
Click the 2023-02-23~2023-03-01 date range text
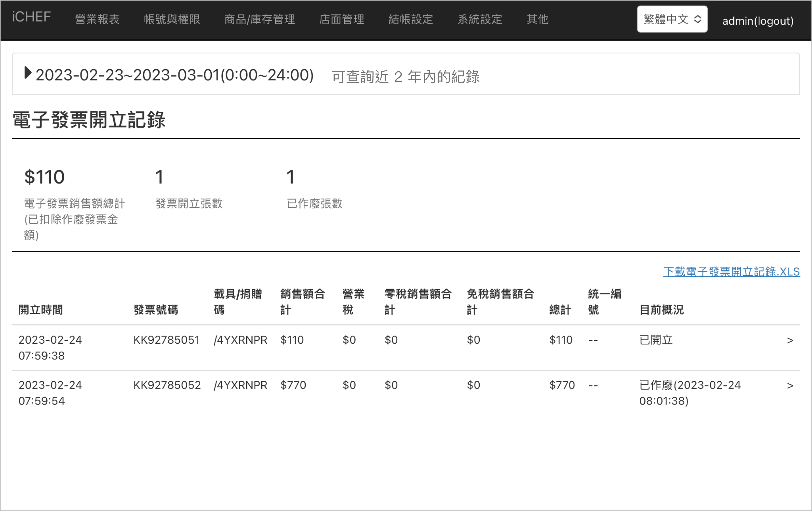pyautogui.click(x=174, y=75)
